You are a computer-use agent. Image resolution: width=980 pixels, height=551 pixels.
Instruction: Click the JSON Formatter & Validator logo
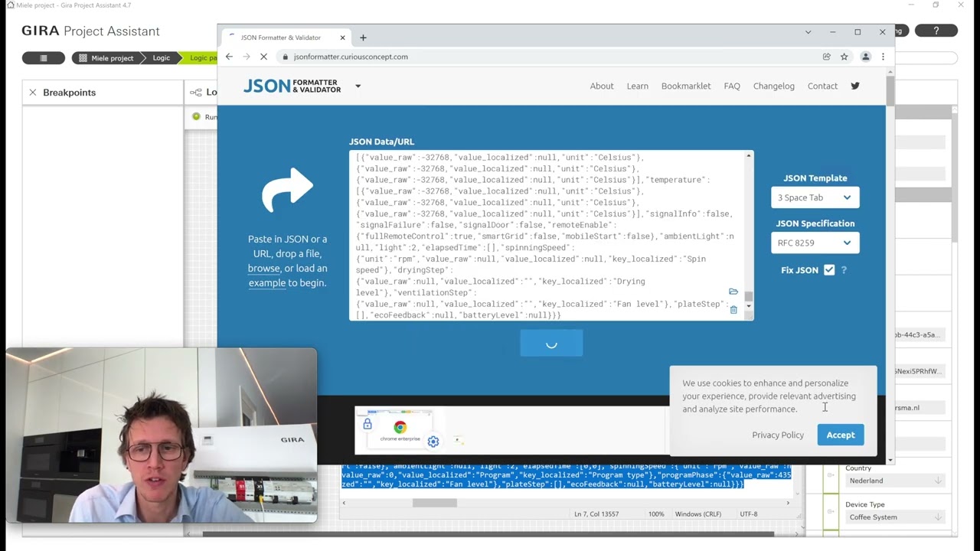click(292, 86)
